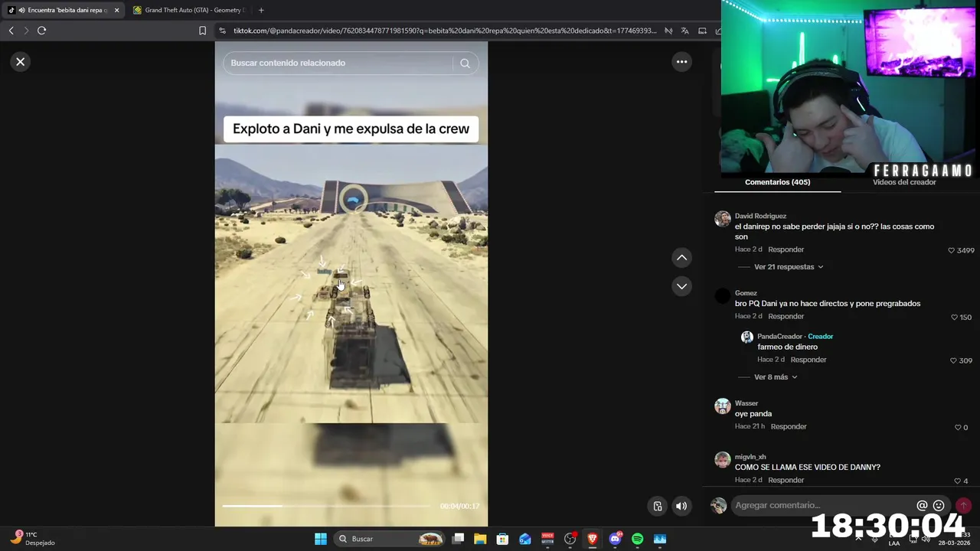Click the video title Exploto a Dani caption
The width and height of the screenshot is (980, 551).
point(351,129)
